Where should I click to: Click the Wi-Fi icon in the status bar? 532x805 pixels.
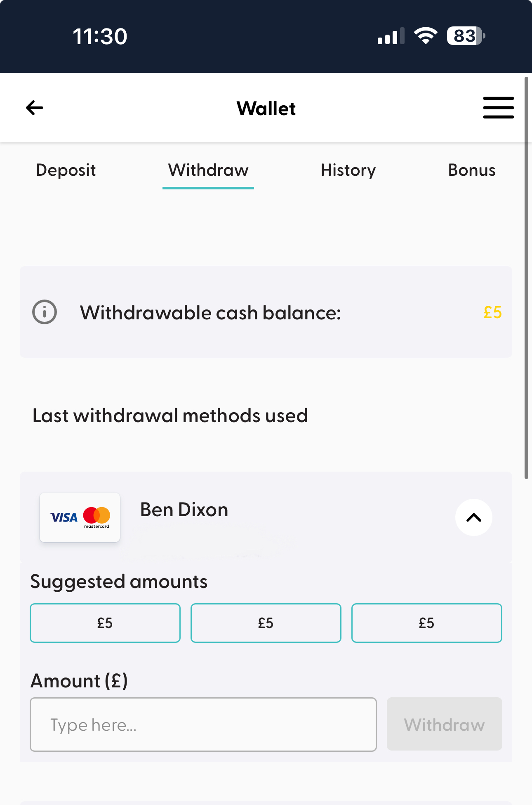pos(426,36)
